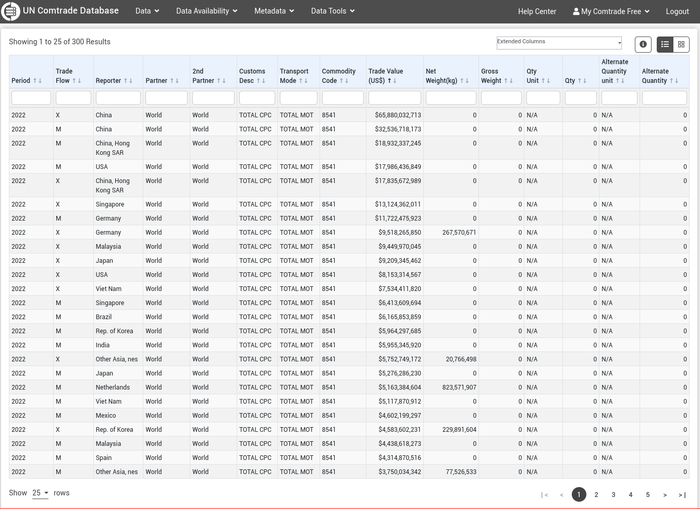Click the Help Center link
Image resolution: width=700 pixels, height=509 pixels.
point(537,11)
